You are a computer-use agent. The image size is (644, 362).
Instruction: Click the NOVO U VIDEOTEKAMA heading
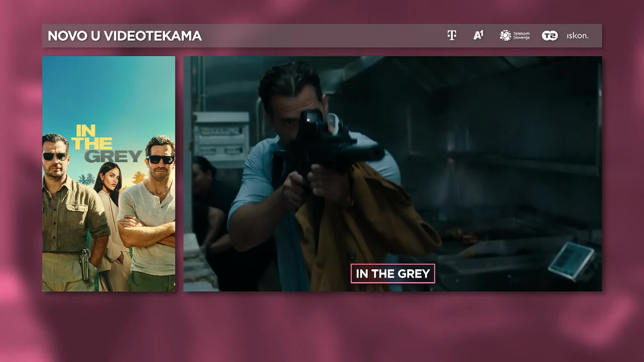coord(125,36)
